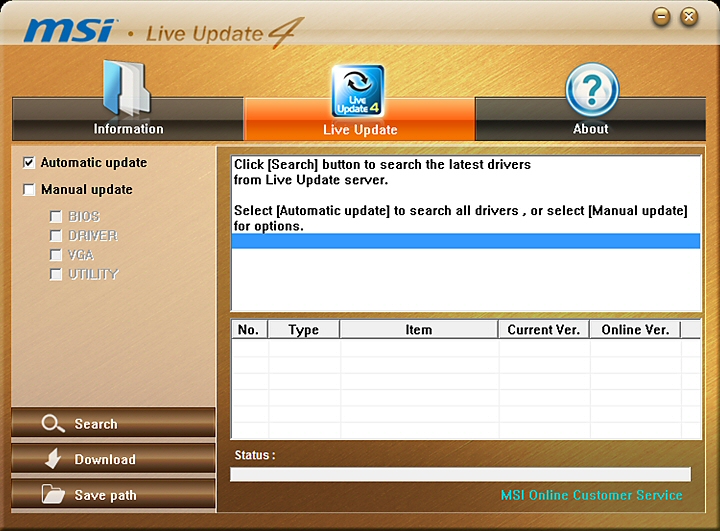Sort list by Type column header
The width and height of the screenshot is (720, 531).
pos(304,330)
